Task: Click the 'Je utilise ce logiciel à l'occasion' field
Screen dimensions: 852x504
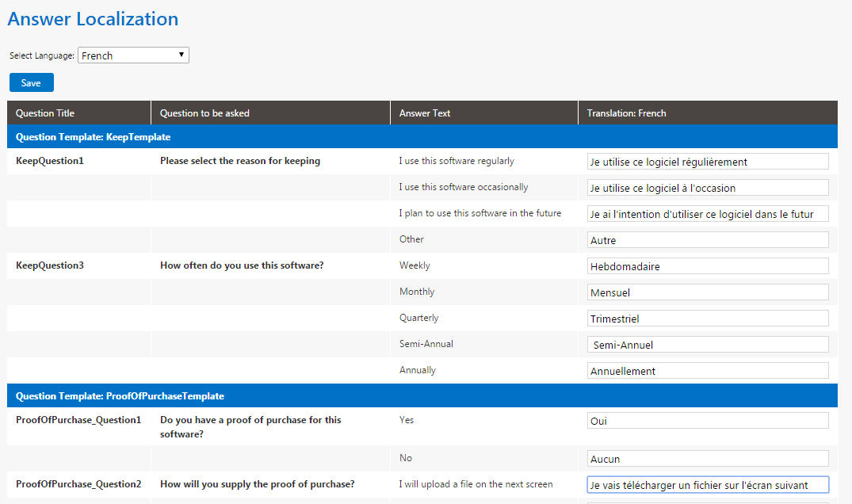Action: click(708, 188)
